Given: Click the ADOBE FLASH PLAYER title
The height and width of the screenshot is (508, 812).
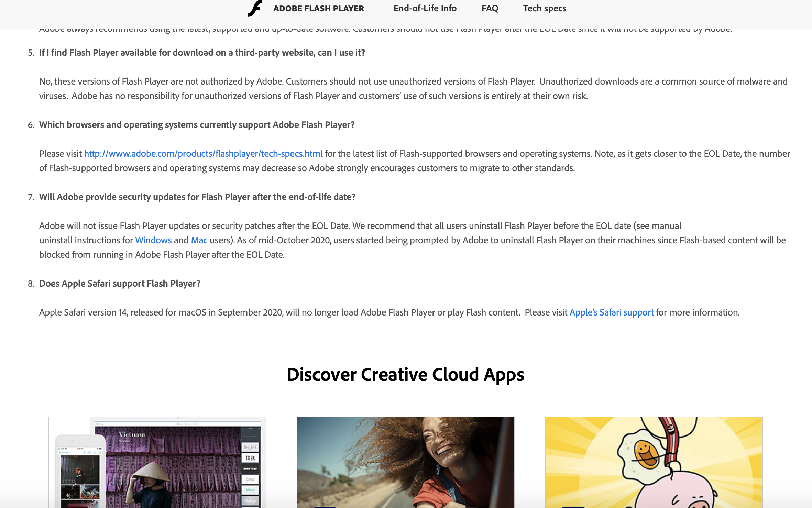Looking at the screenshot, I should click(318, 8).
